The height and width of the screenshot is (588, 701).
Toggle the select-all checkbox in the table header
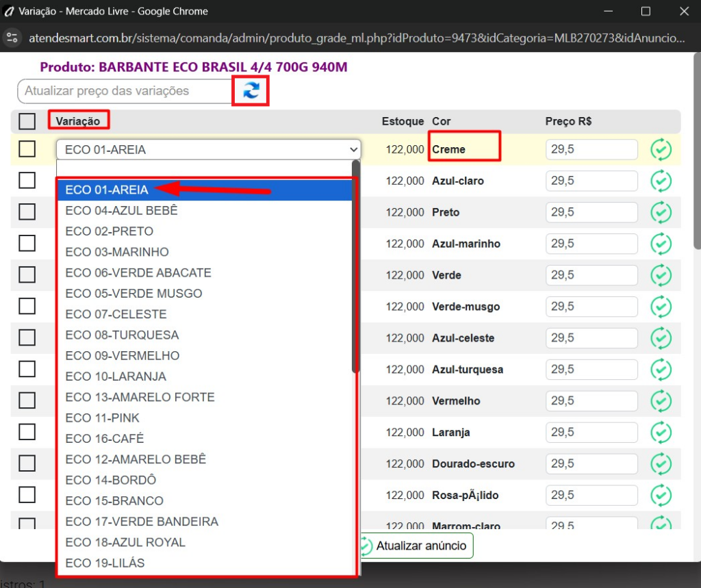point(27,121)
